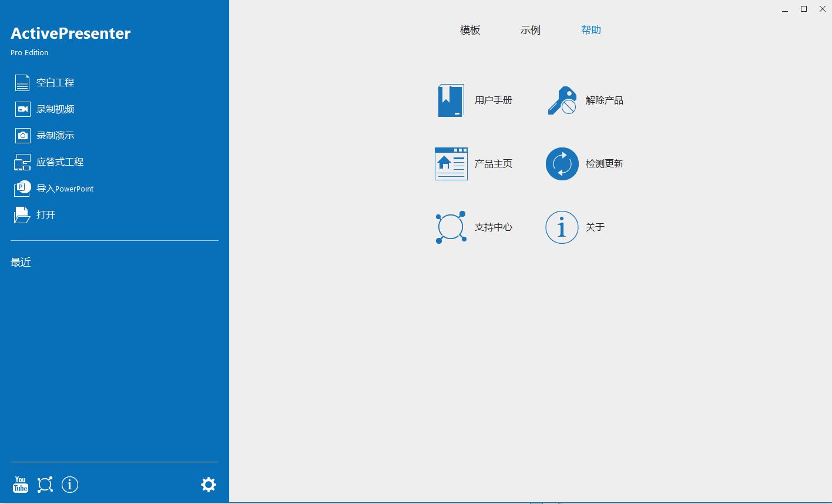The height and width of the screenshot is (504, 832).
Task: Open 用户手册 link text
Action: (x=494, y=100)
